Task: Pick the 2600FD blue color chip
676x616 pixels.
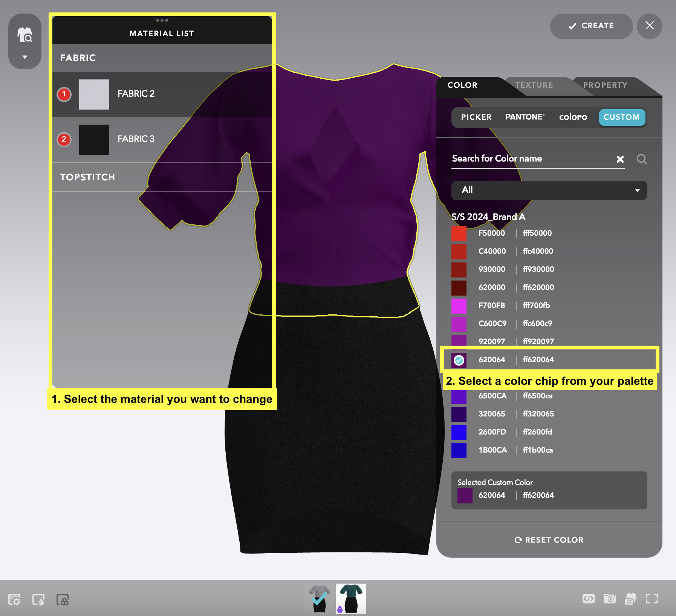Action: (459, 432)
